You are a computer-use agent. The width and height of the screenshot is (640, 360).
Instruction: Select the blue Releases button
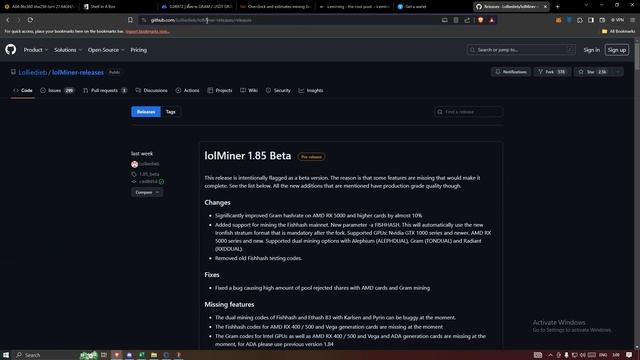pyautogui.click(x=146, y=112)
